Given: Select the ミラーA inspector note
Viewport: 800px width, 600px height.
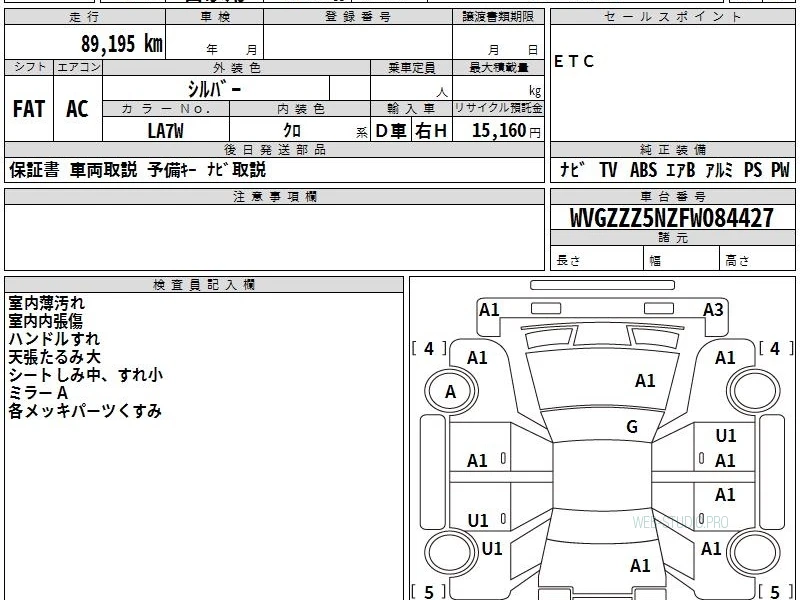Looking at the screenshot, I should 38,393.
